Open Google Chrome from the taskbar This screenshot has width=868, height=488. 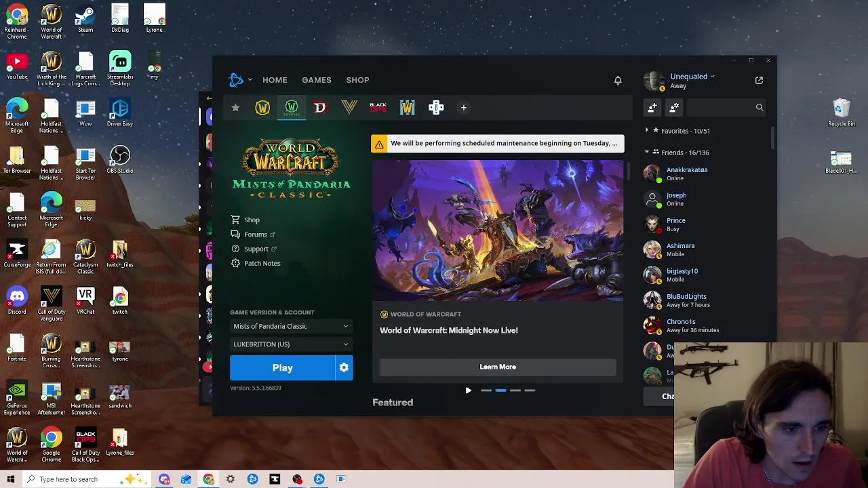pos(208,479)
